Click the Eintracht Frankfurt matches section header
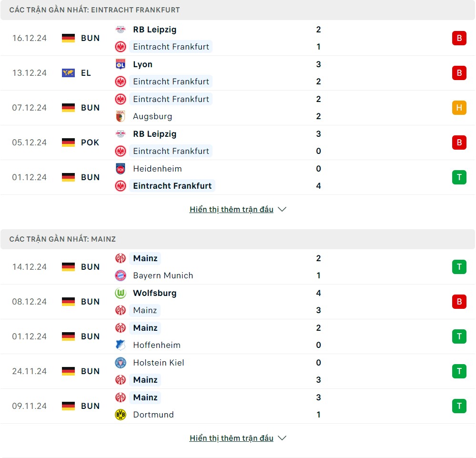The height and width of the screenshot is (458, 476). tap(94, 10)
